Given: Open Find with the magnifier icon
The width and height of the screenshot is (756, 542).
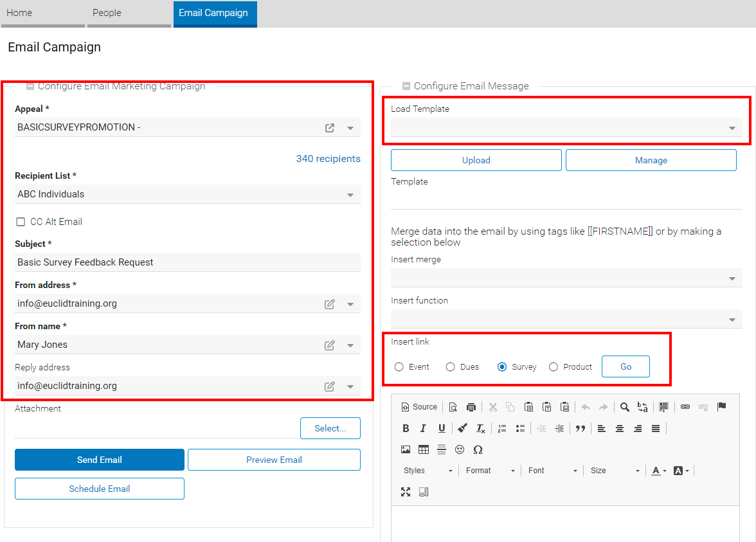Looking at the screenshot, I should [x=624, y=407].
